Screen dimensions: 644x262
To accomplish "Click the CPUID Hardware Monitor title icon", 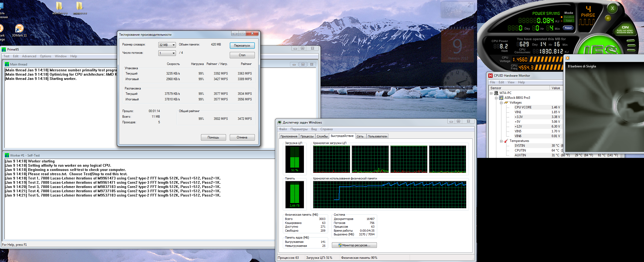I will click(x=490, y=76).
